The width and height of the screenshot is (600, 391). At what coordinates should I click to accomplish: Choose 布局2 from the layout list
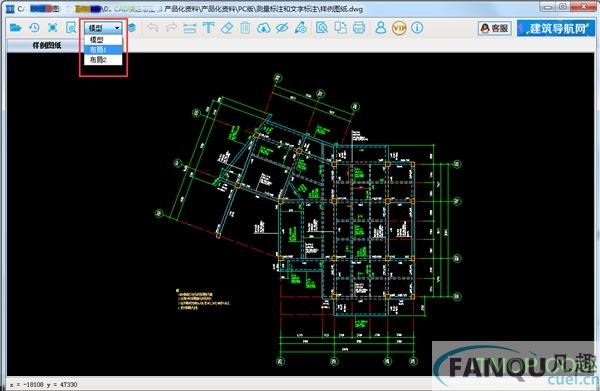click(103, 60)
